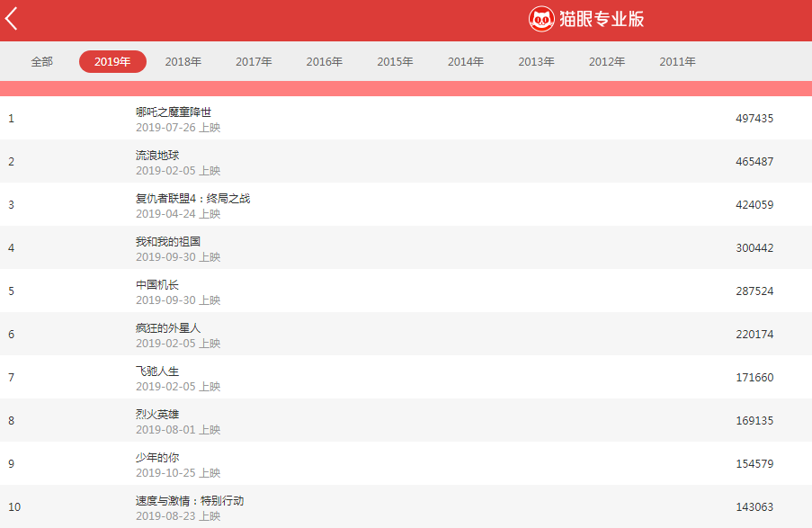This screenshot has width=812, height=528.
Task: Click box office value 169135
Action: tap(754, 420)
